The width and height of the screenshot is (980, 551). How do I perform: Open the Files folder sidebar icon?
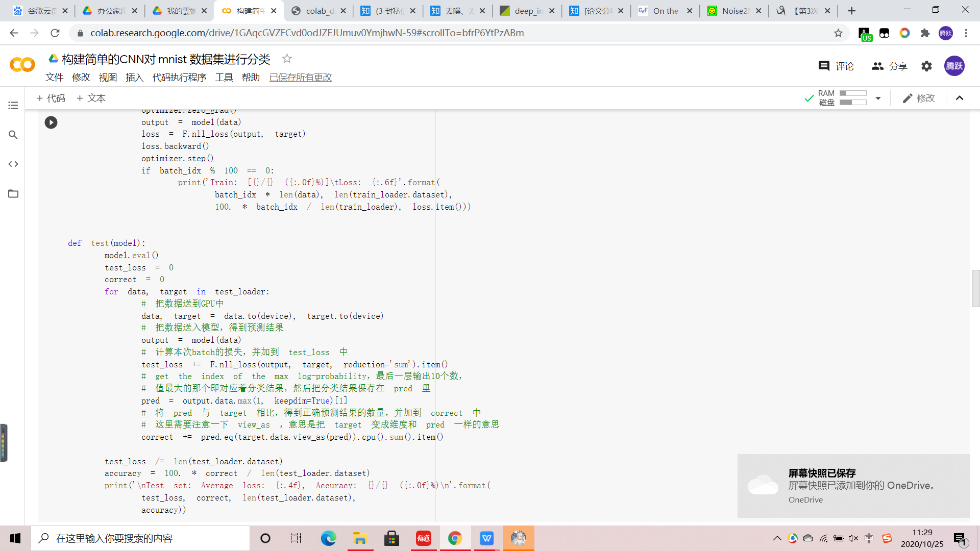pyautogui.click(x=13, y=194)
